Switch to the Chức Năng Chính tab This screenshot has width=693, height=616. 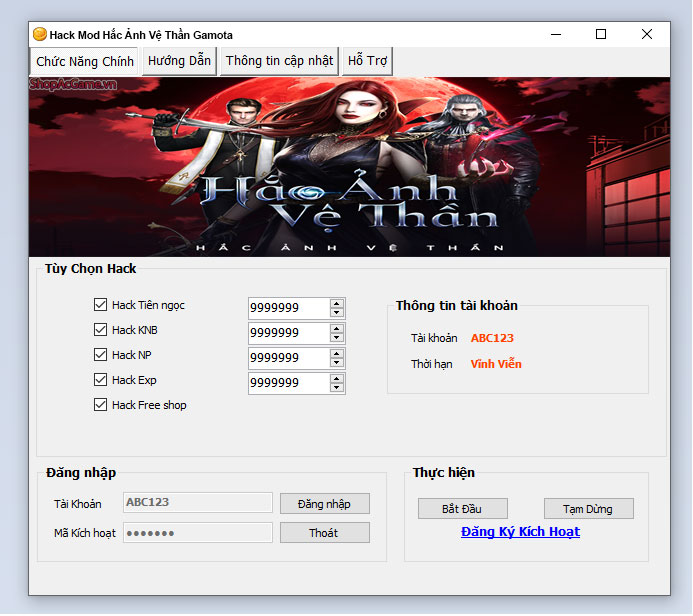(x=85, y=61)
